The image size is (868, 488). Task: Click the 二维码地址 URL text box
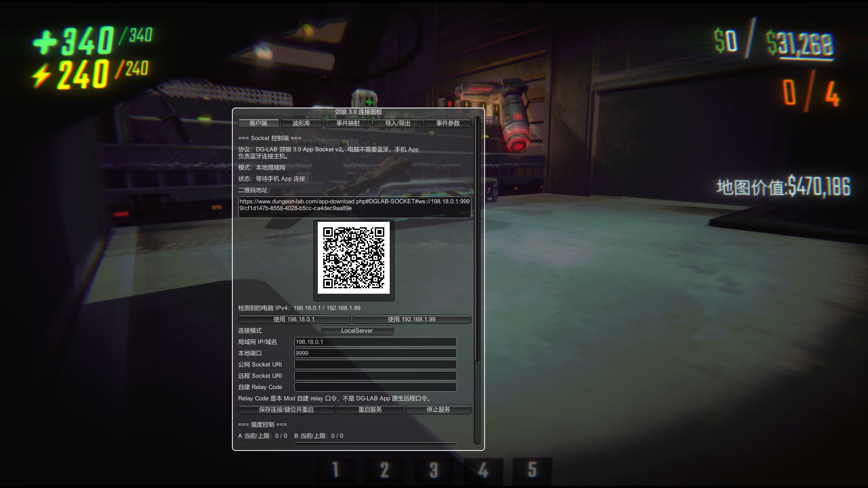click(x=355, y=207)
